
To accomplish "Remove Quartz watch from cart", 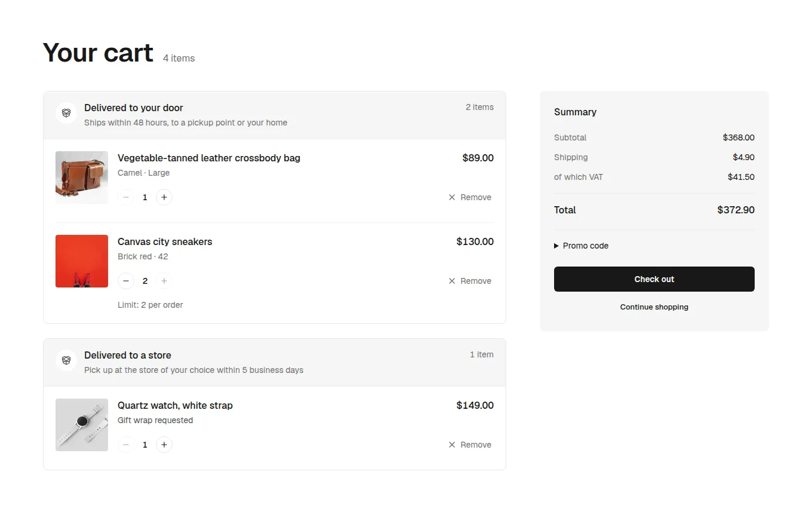I will pyautogui.click(x=470, y=445).
